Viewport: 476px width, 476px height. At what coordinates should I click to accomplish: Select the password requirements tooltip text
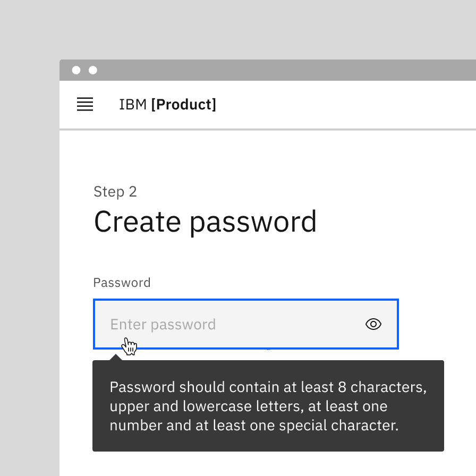point(268,405)
